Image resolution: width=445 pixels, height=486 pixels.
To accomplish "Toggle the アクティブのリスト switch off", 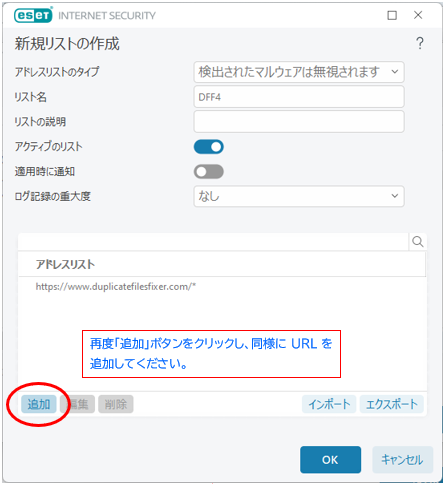I will pyautogui.click(x=209, y=147).
